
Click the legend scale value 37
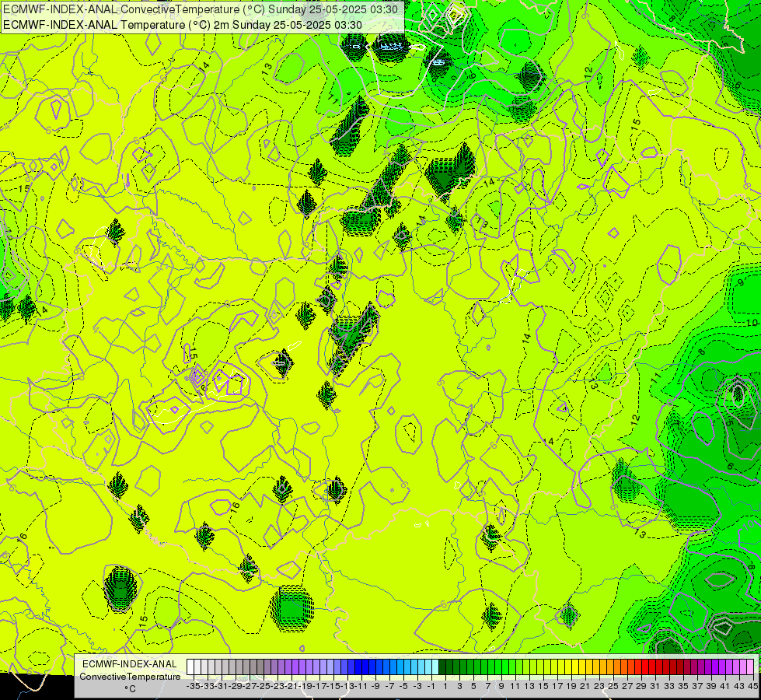pos(697,686)
